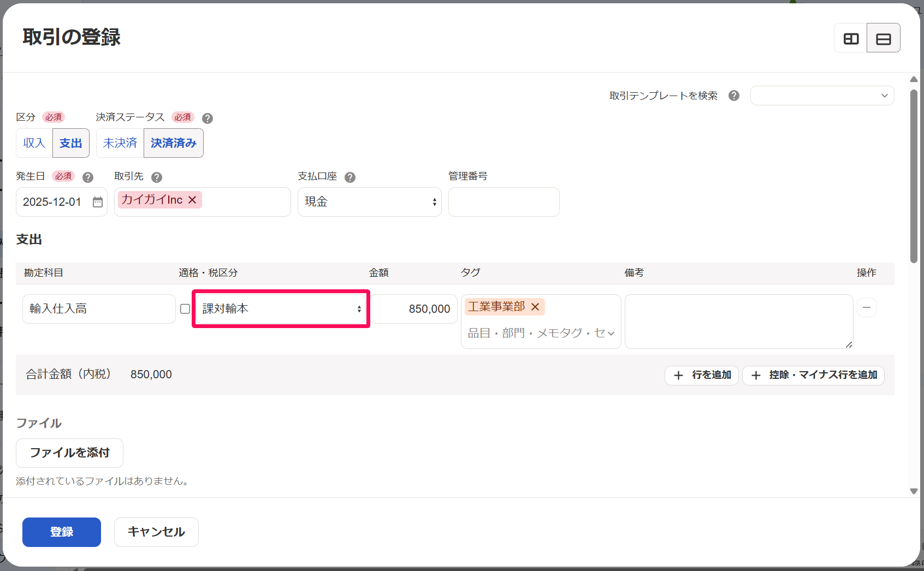Click the キャンセル button
The image size is (924, 571).
click(x=156, y=532)
